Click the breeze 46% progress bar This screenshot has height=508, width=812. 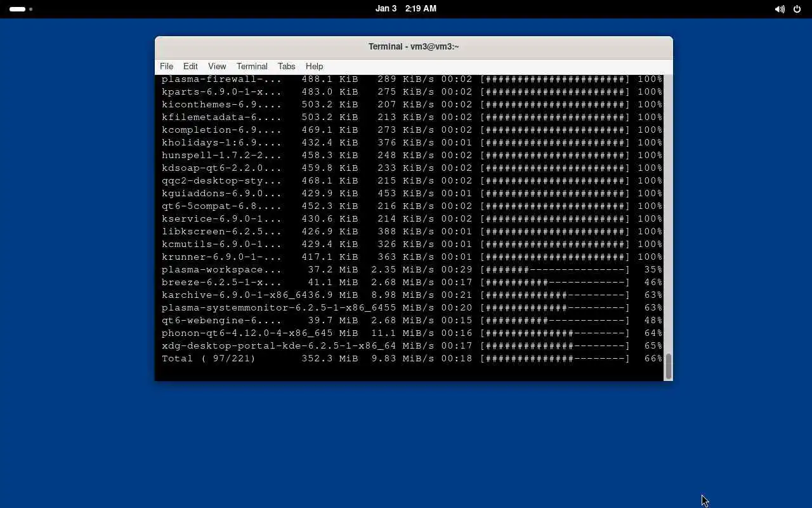(x=555, y=283)
